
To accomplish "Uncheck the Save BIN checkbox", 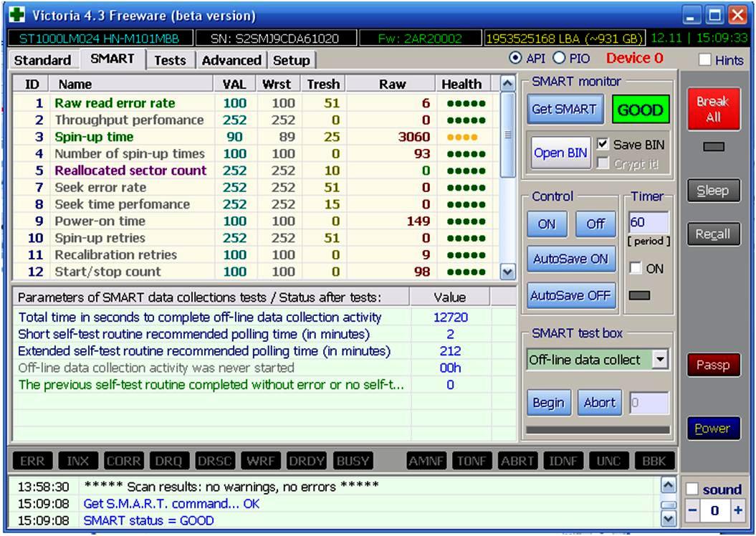I will pyautogui.click(x=603, y=143).
